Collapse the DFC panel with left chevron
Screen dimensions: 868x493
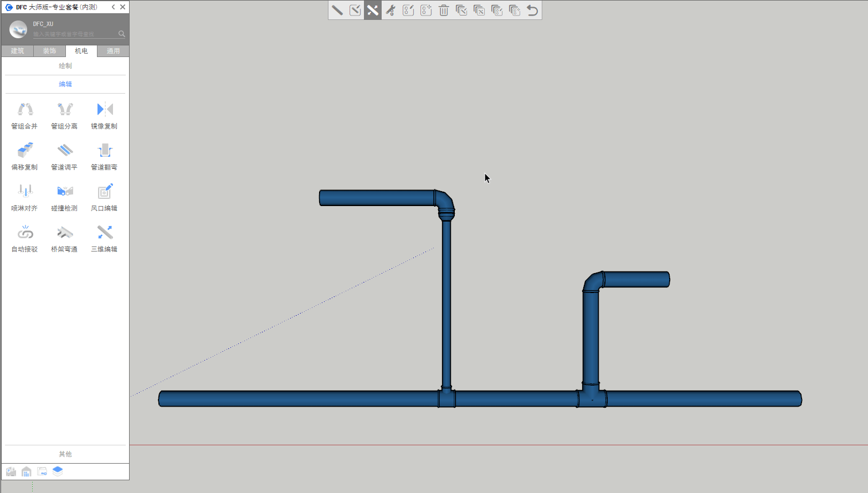click(114, 7)
